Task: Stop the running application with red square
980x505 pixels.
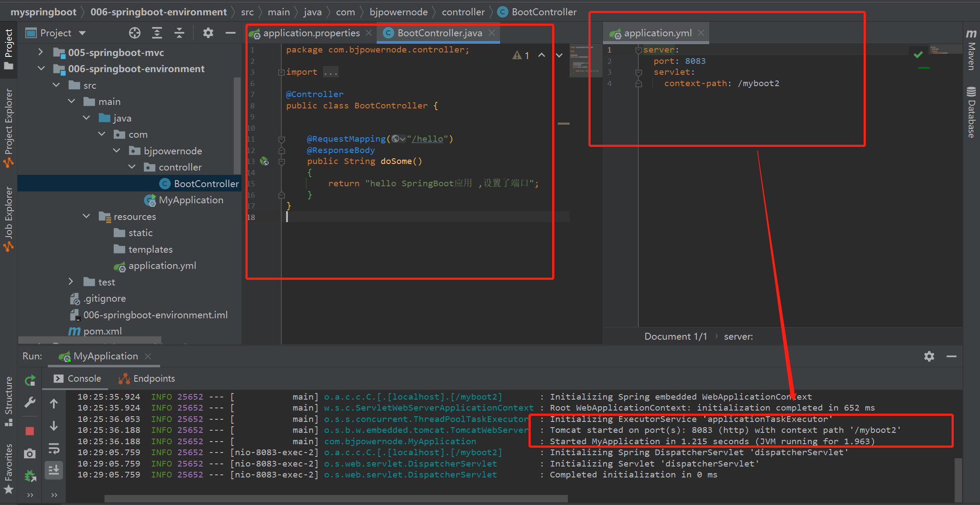Action: click(x=30, y=431)
